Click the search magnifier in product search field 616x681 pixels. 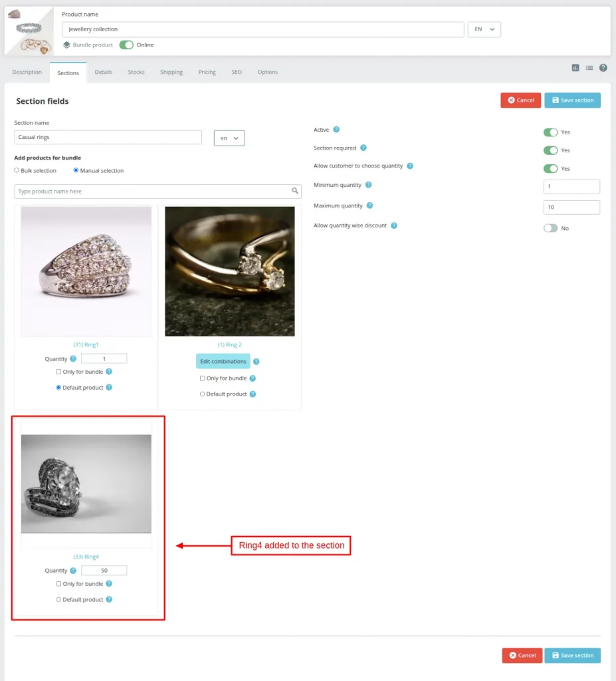(294, 190)
